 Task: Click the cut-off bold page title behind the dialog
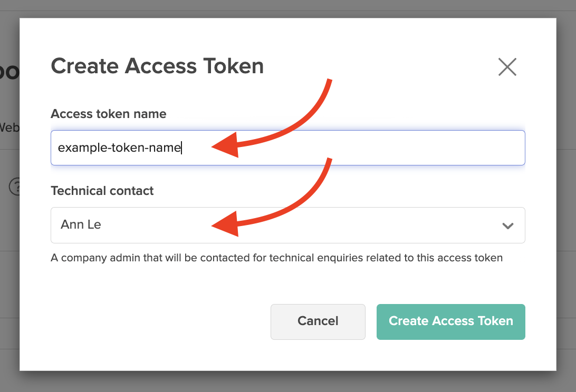point(9,72)
